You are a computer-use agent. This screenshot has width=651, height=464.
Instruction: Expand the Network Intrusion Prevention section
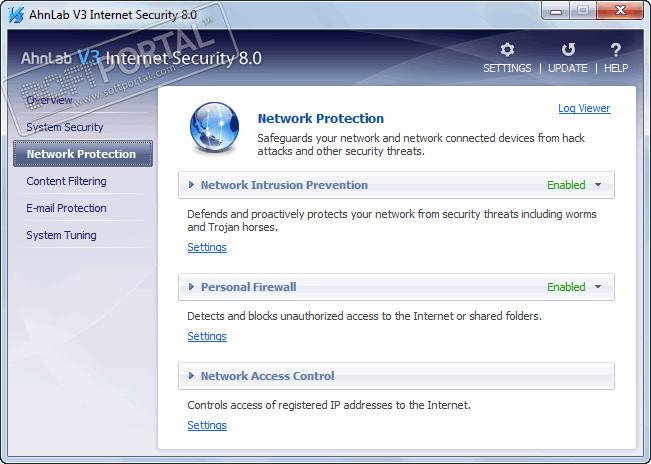(192, 185)
